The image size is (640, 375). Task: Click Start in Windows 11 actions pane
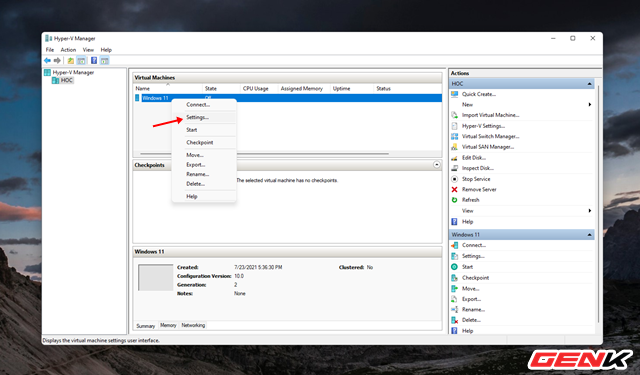pyautogui.click(x=467, y=267)
